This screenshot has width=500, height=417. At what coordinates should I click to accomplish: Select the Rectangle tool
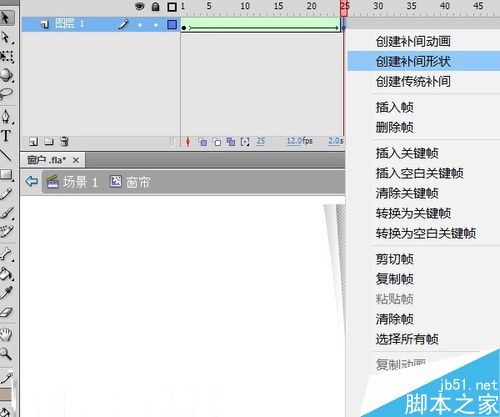point(7,174)
